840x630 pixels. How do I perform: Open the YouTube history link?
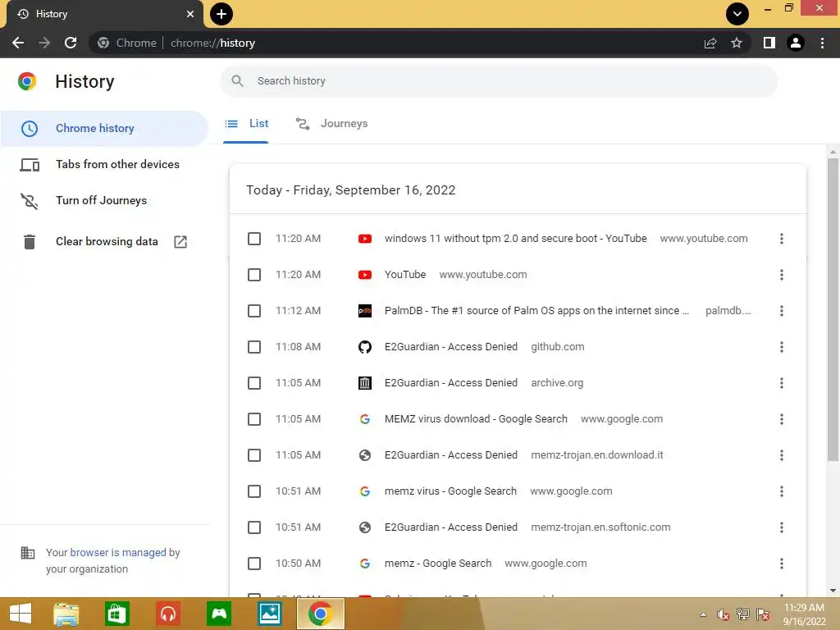coord(405,275)
